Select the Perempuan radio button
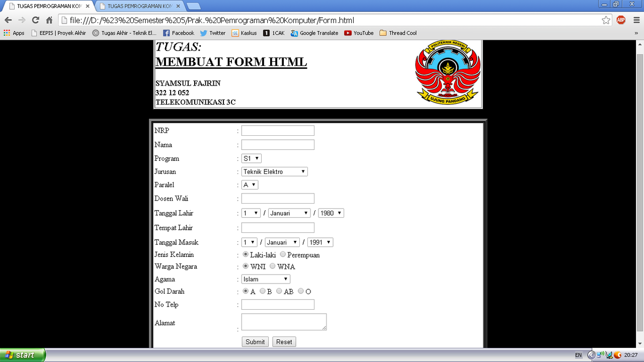Screen dimensions: 644x362 (283, 254)
